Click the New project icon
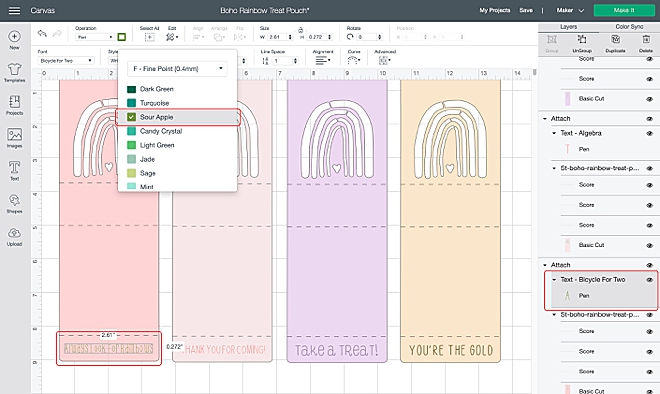 [14, 37]
